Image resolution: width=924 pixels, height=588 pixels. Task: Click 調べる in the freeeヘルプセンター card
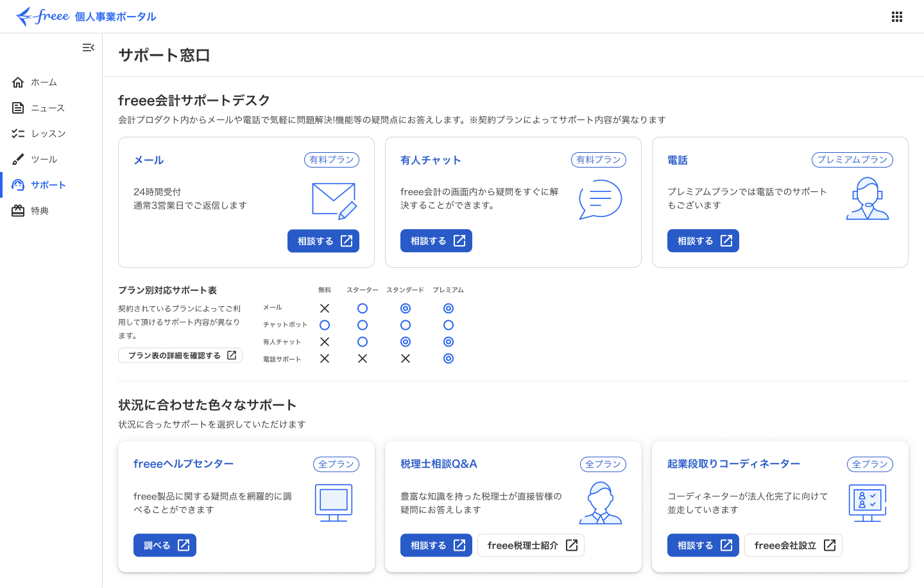(x=165, y=545)
